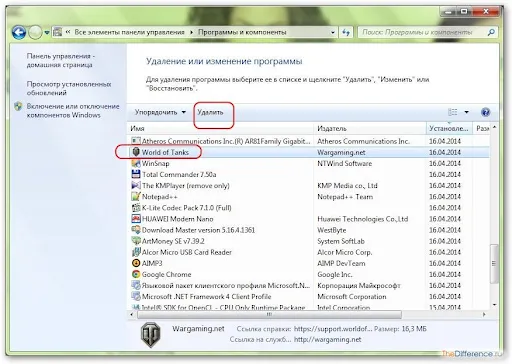
Task: Click Total Commander 7.50a row text
Action: click(x=179, y=174)
